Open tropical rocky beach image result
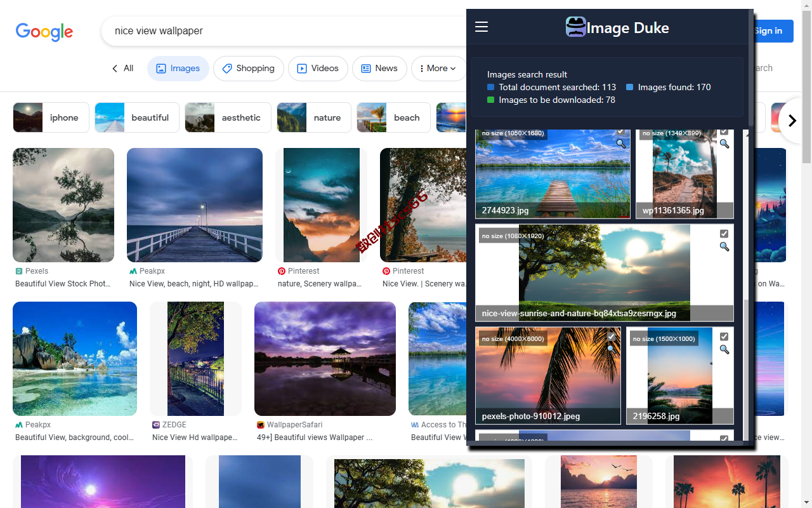The width and height of the screenshot is (812, 508). coord(75,359)
